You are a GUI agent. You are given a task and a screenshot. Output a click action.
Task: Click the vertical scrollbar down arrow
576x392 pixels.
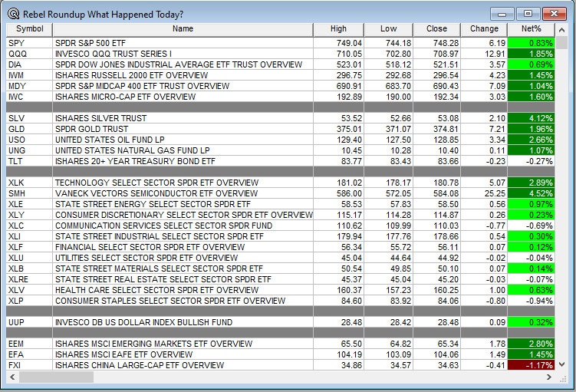click(x=561, y=364)
